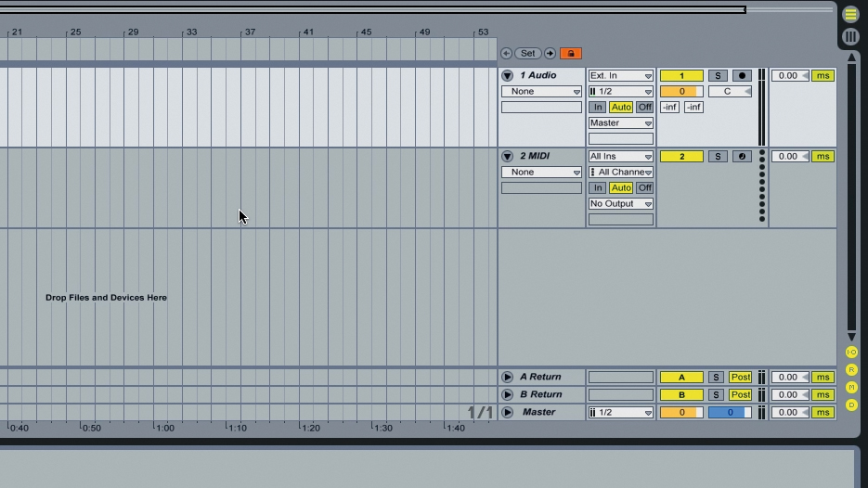
Task: Click 1:10 on the time ruler
Action: (x=237, y=428)
